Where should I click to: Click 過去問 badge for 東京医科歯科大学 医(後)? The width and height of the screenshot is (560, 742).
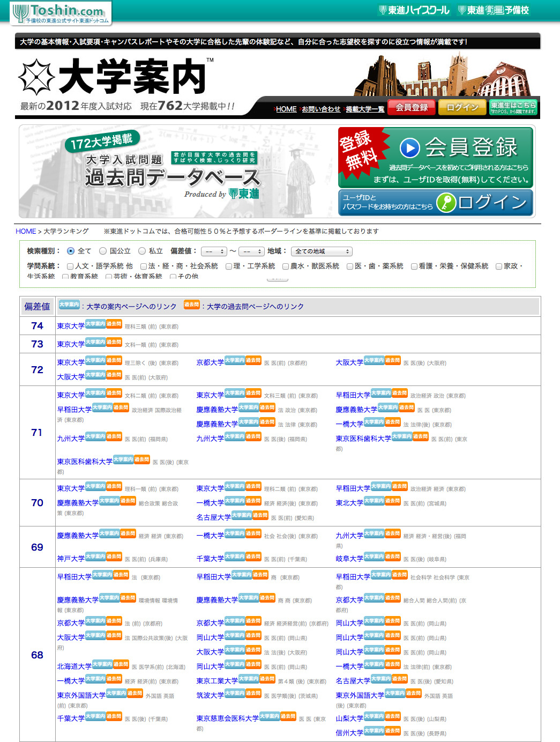click(141, 459)
